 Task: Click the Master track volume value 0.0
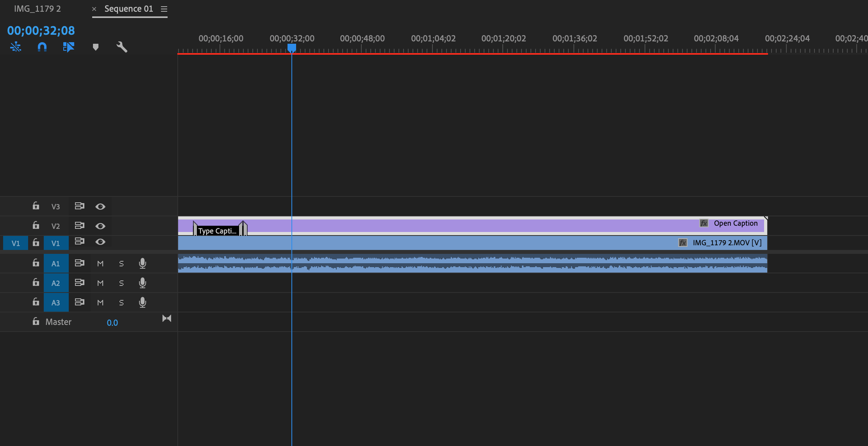(x=113, y=322)
